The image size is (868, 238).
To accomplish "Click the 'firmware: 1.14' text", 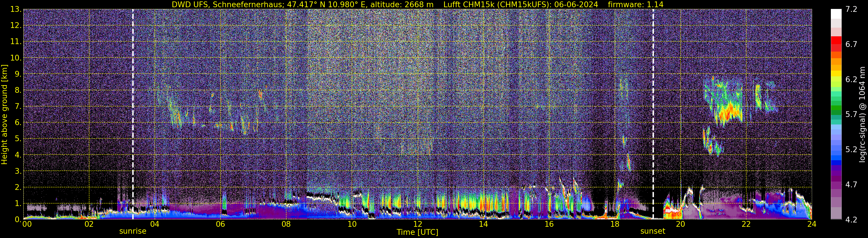I will [636, 4].
